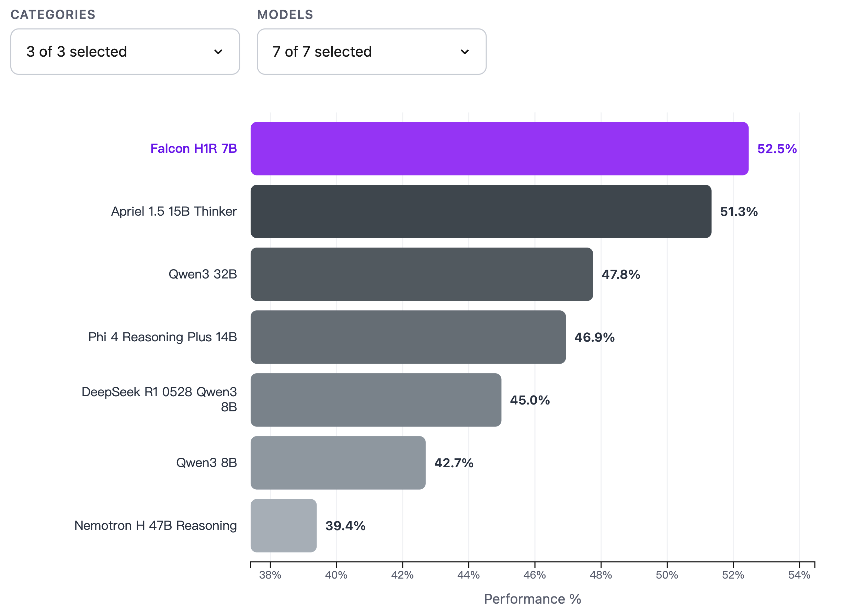Click the 50% tick label on the axis
The image size is (857, 616).
[x=666, y=575]
